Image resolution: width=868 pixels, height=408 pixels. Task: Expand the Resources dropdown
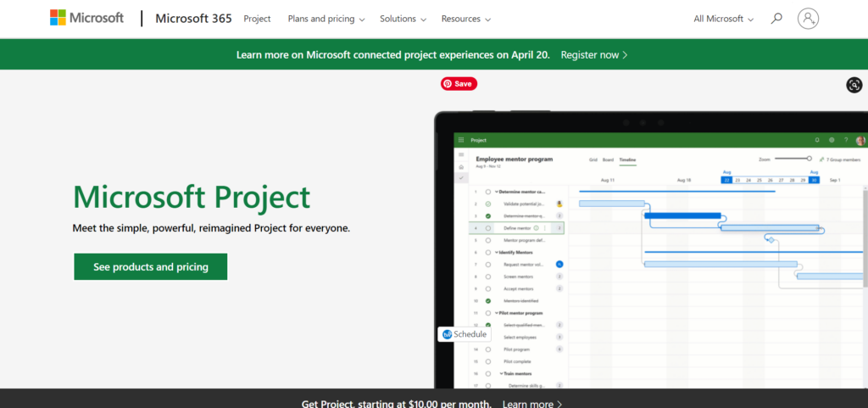465,19
